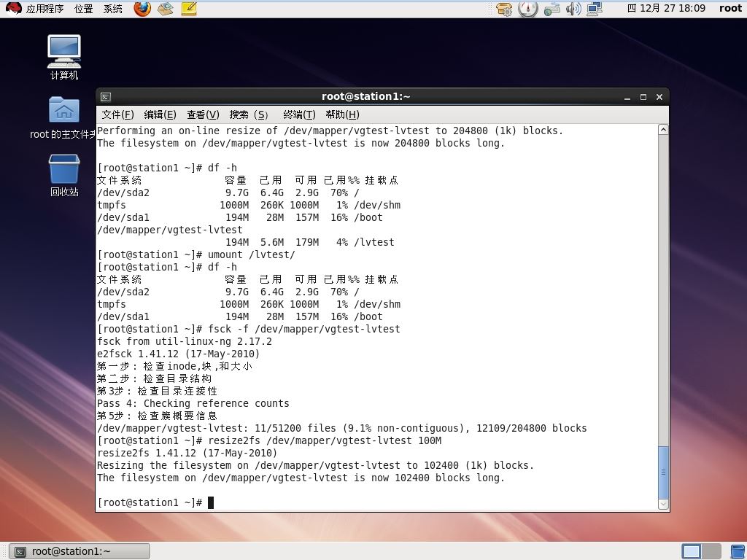
Task: Click the cursor at the last terminal prompt
Action: coord(211,502)
